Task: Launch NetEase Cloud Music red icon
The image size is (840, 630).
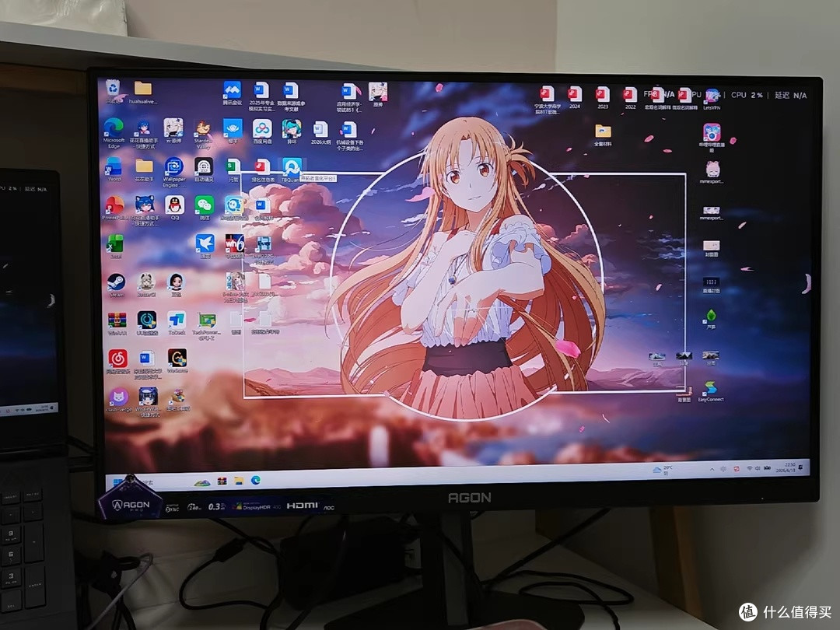Action: click(x=118, y=362)
